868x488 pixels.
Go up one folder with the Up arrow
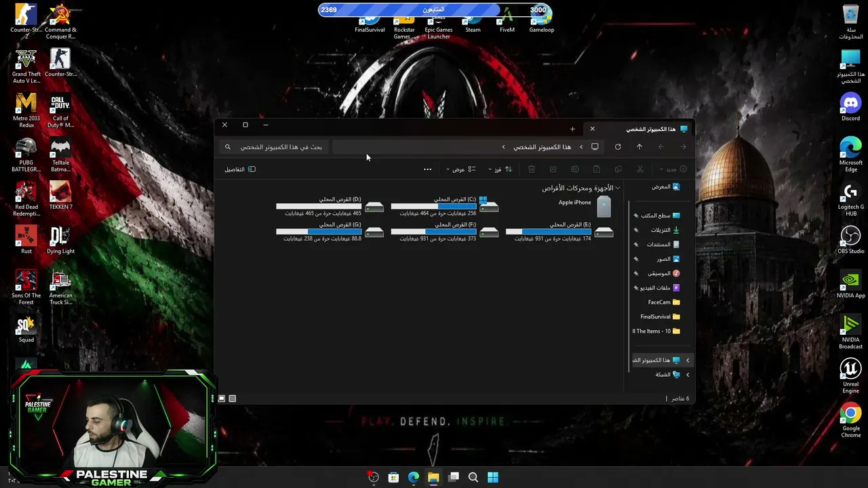pos(639,147)
